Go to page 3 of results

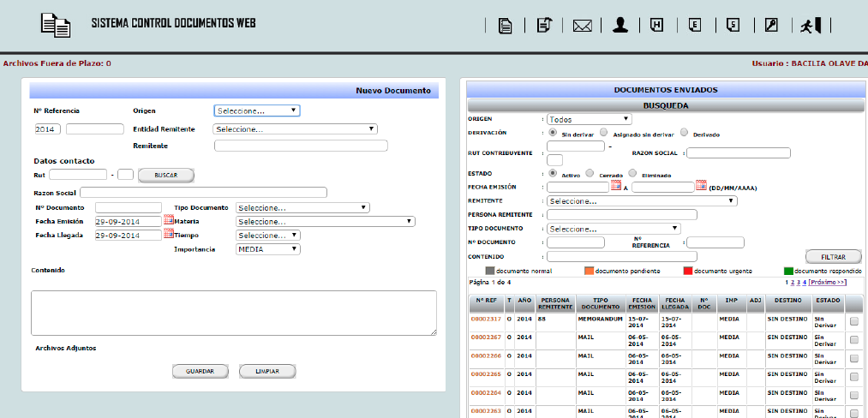tap(799, 283)
